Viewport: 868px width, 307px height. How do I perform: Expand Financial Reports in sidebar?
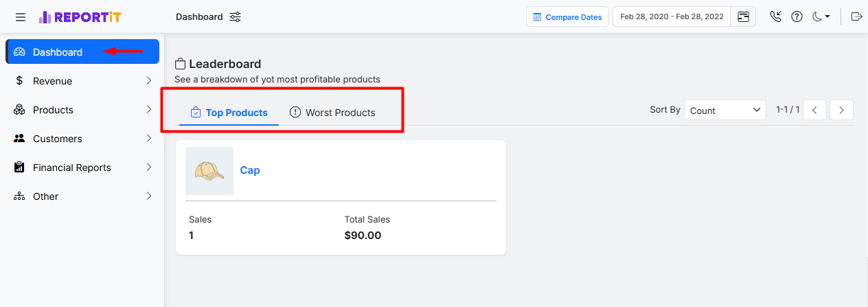pyautogui.click(x=82, y=168)
